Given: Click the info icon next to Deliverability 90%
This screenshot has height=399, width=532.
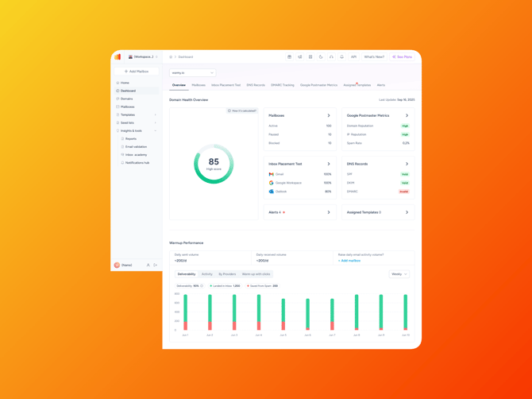Looking at the screenshot, I should coord(202,286).
